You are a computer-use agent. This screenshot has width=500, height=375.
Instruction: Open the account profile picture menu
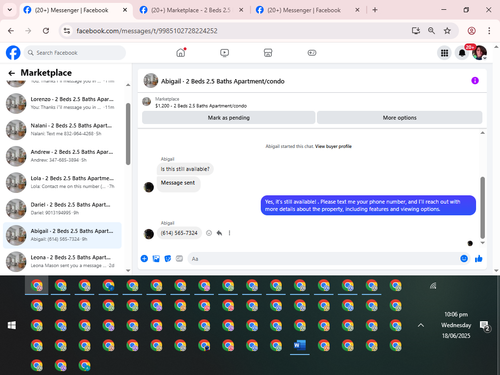coord(479,53)
